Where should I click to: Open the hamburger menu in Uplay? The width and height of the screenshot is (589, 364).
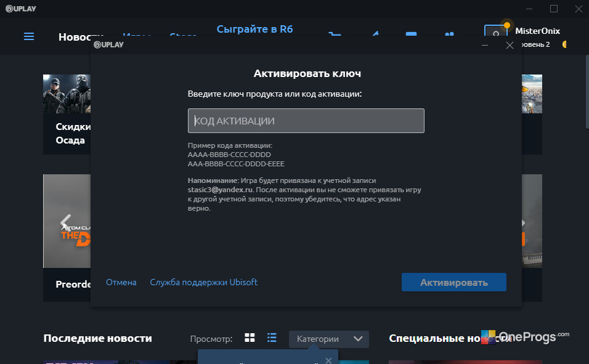point(29,36)
